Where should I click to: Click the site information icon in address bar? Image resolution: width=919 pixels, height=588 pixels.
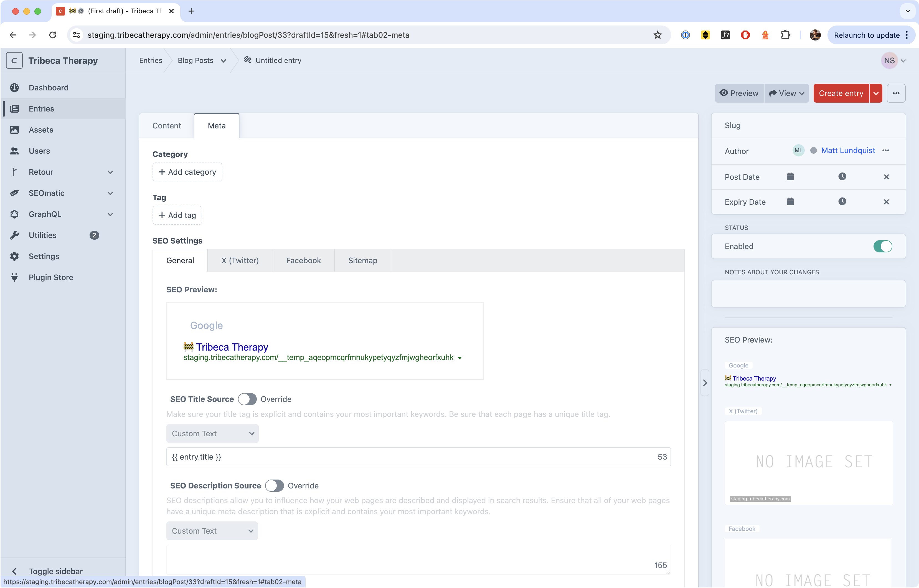[x=77, y=35]
